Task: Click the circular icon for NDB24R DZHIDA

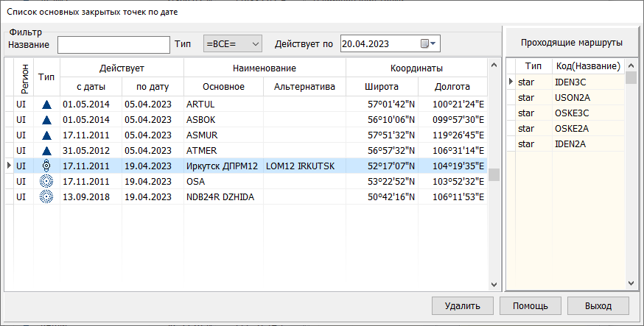Action: coord(46,196)
